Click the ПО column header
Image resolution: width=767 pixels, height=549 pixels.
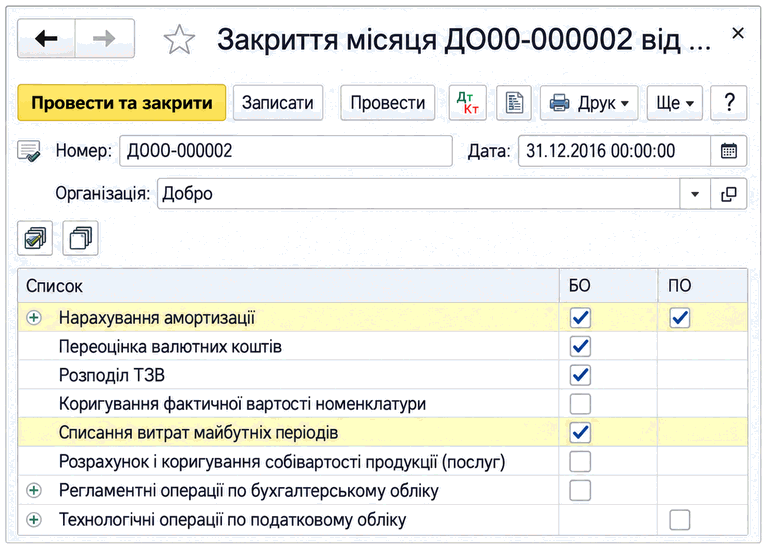[x=703, y=286]
